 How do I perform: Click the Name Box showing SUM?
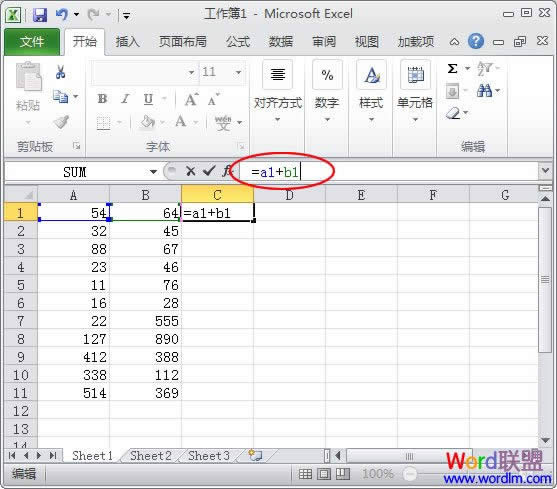pyautogui.click(x=75, y=172)
